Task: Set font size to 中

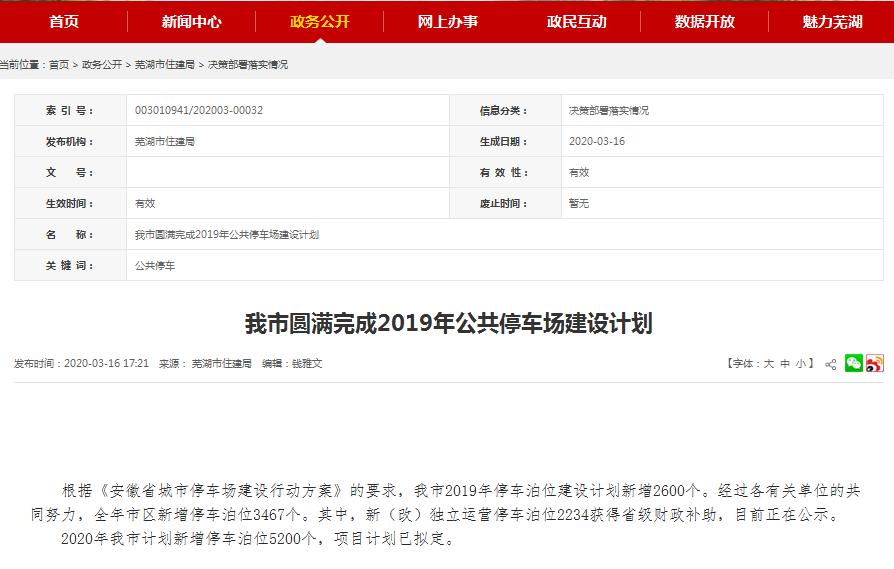Action: click(x=785, y=364)
